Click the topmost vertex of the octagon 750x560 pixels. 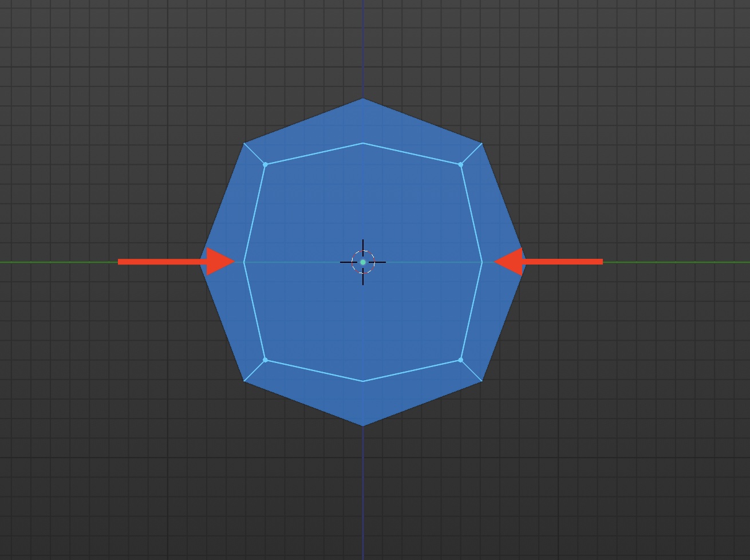(x=363, y=98)
